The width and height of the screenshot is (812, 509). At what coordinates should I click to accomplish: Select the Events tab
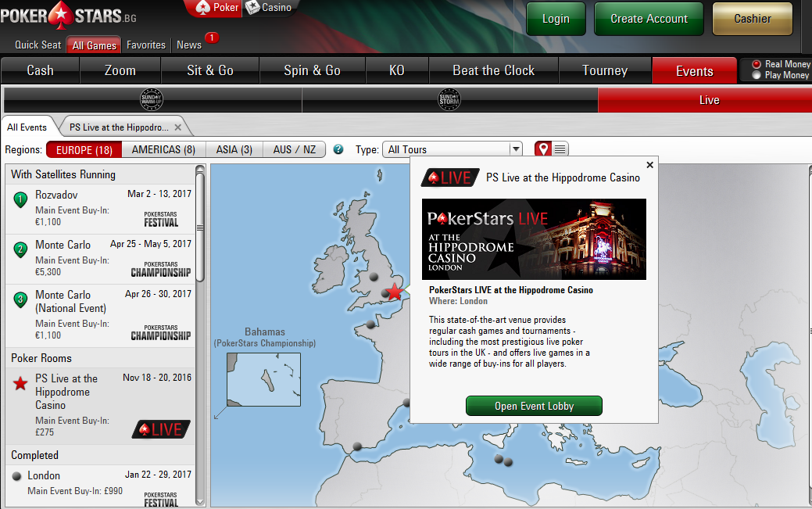695,70
